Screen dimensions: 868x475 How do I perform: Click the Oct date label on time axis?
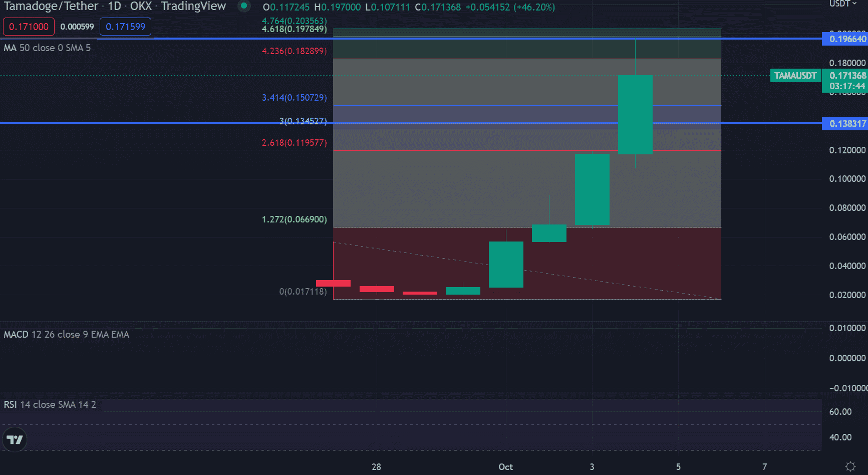click(x=506, y=467)
